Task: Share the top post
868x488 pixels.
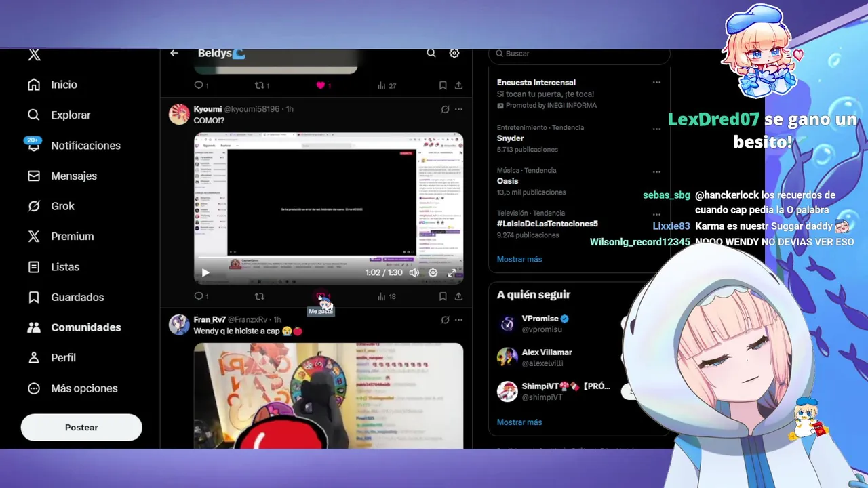Action: coord(458,85)
